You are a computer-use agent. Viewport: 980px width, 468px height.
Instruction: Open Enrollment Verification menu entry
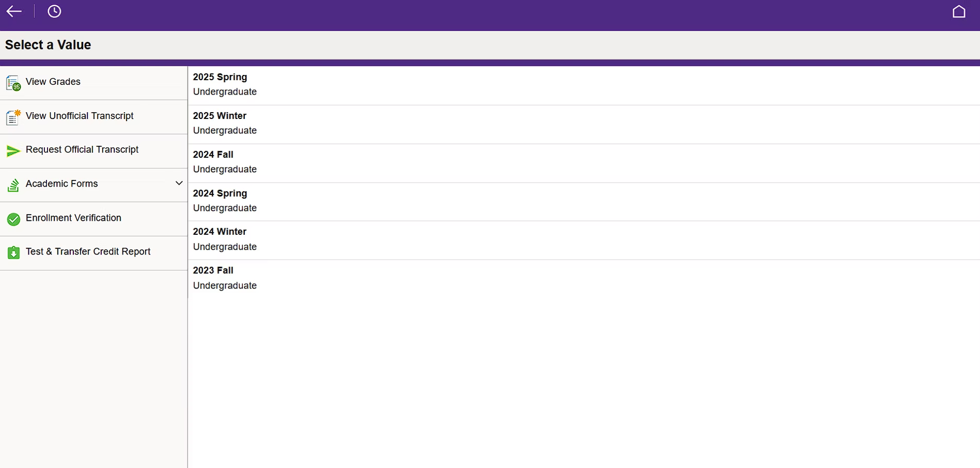pos(73,218)
